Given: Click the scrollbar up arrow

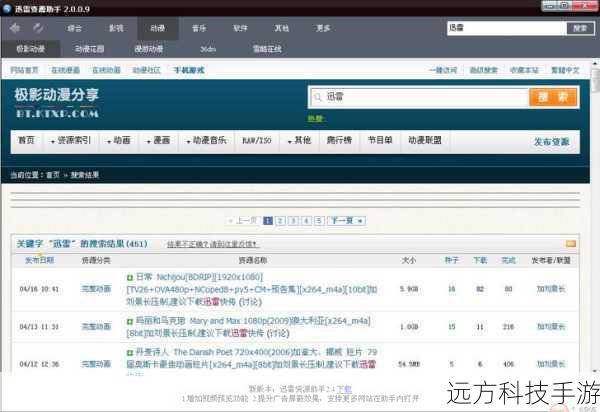Looking at the screenshot, I should tap(595, 64).
